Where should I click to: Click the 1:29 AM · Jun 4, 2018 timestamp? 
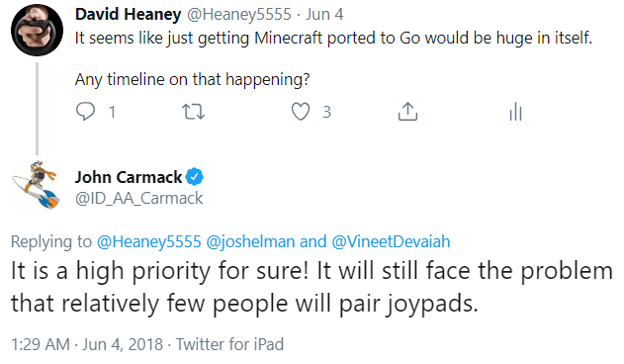coord(87,344)
